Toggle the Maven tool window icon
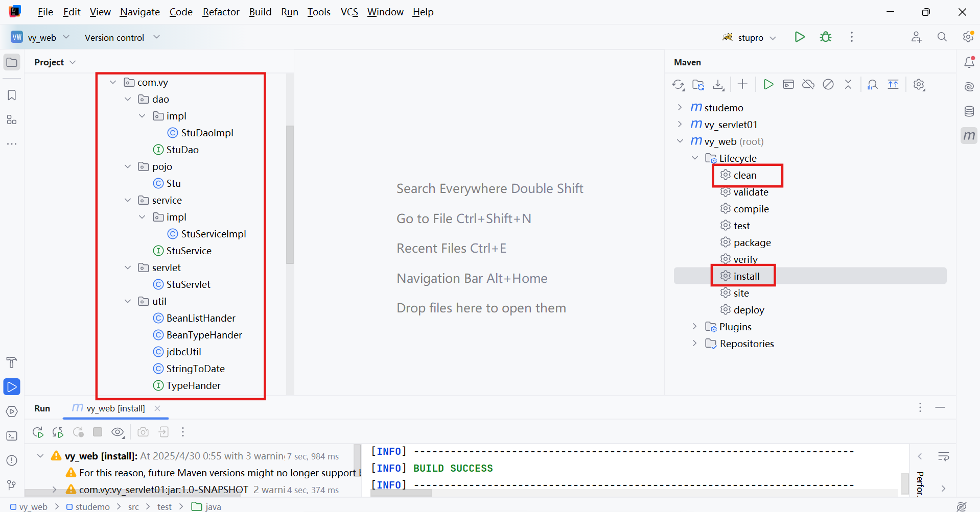Viewport: 980px width, 512px height. coord(969,136)
